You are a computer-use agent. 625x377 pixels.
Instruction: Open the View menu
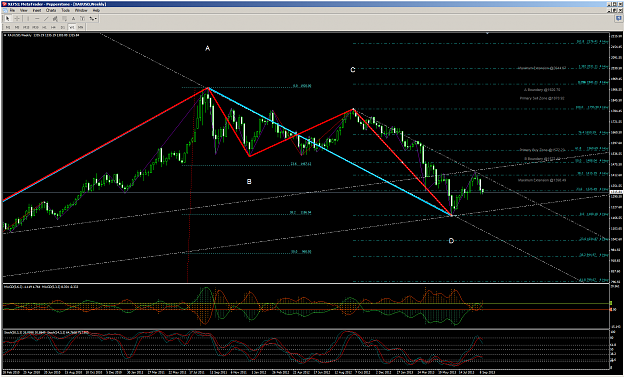(x=24, y=10)
